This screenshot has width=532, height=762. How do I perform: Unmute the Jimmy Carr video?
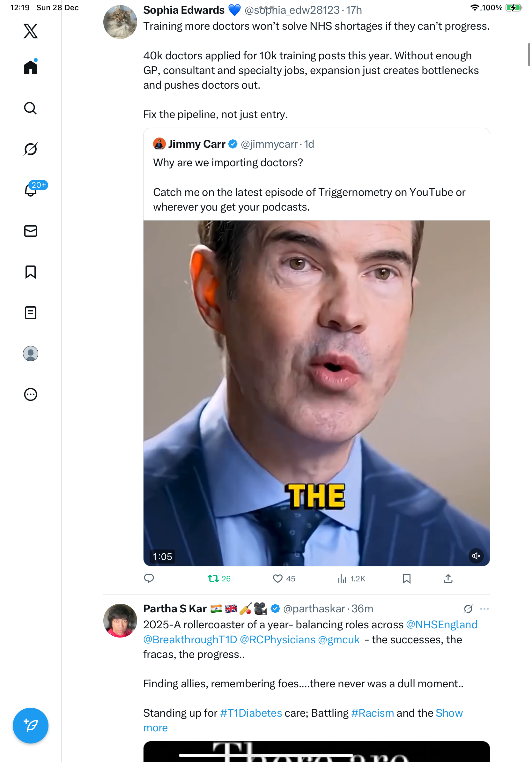point(476,556)
